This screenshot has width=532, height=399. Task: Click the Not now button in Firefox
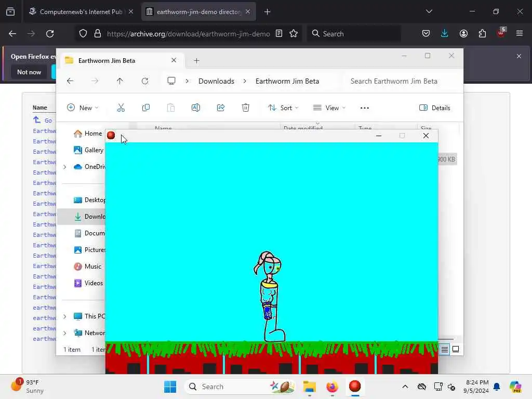(29, 72)
